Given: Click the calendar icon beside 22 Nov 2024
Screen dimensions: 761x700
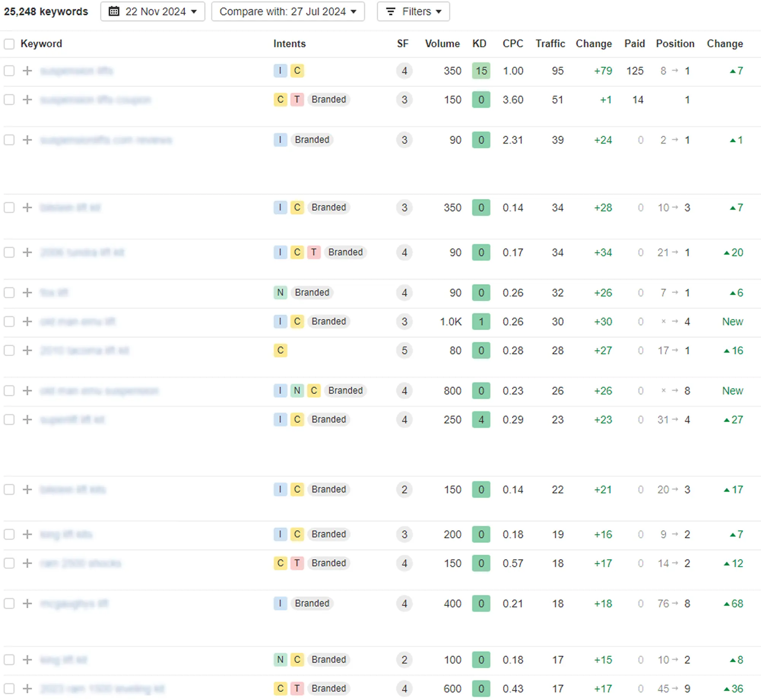Looking at the screenshot, I should click(114, 11).
